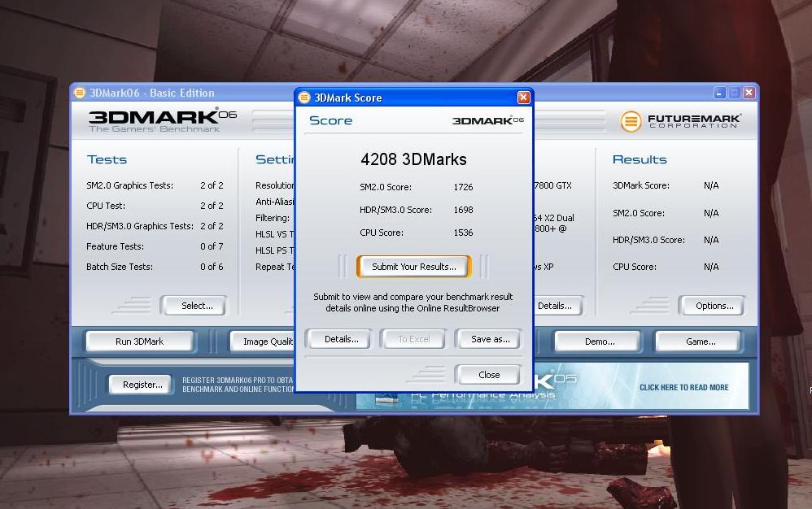Click the 'Filtering:' setting label
The width and height of the screenshot is (812, 509).
point(273,218)
